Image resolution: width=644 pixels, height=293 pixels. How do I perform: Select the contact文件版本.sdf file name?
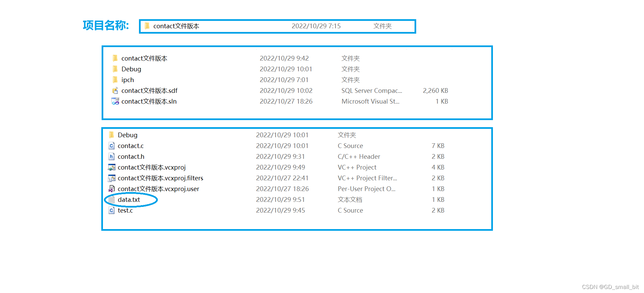coord(149,90)
